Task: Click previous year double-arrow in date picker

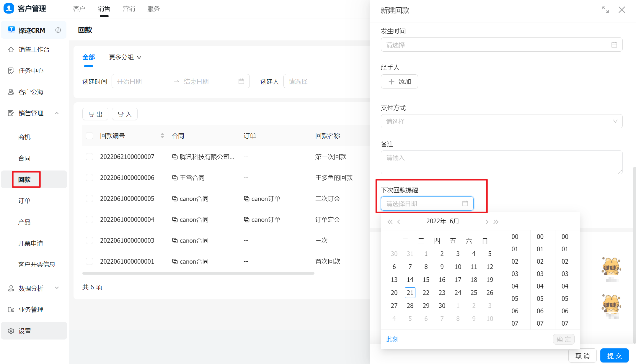Action: point(390,222)
